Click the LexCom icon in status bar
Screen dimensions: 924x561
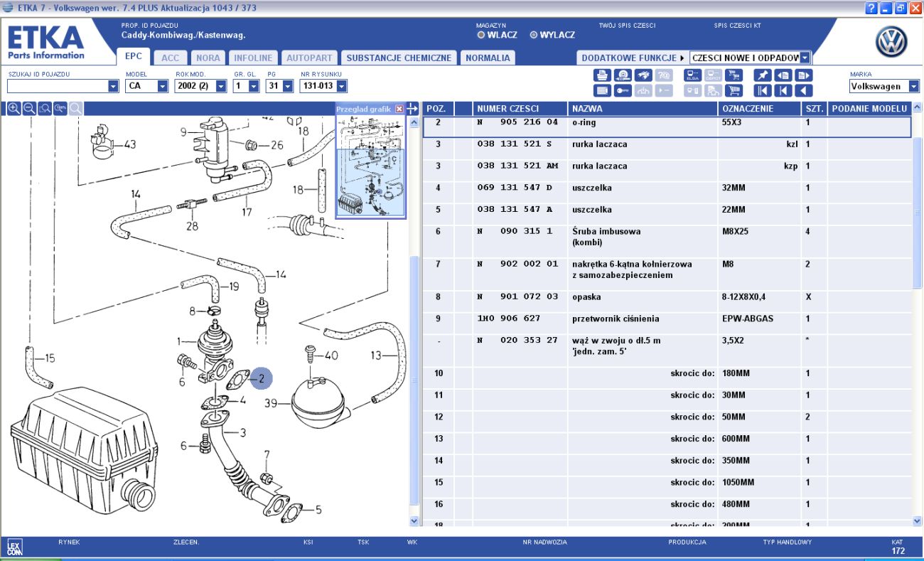tap(14, 547)
